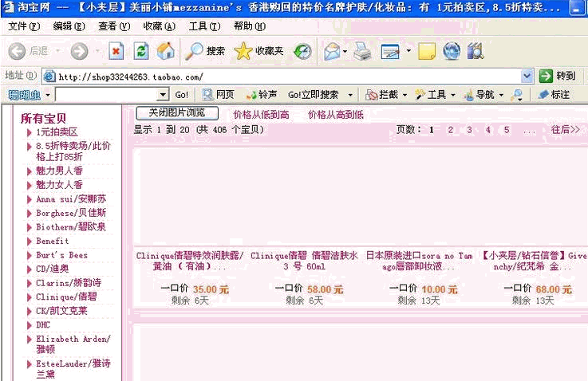Open the 1元拍卖区 category
This screenshot has height=381, width=588.
pyautogui.click(x=57, y=132)
